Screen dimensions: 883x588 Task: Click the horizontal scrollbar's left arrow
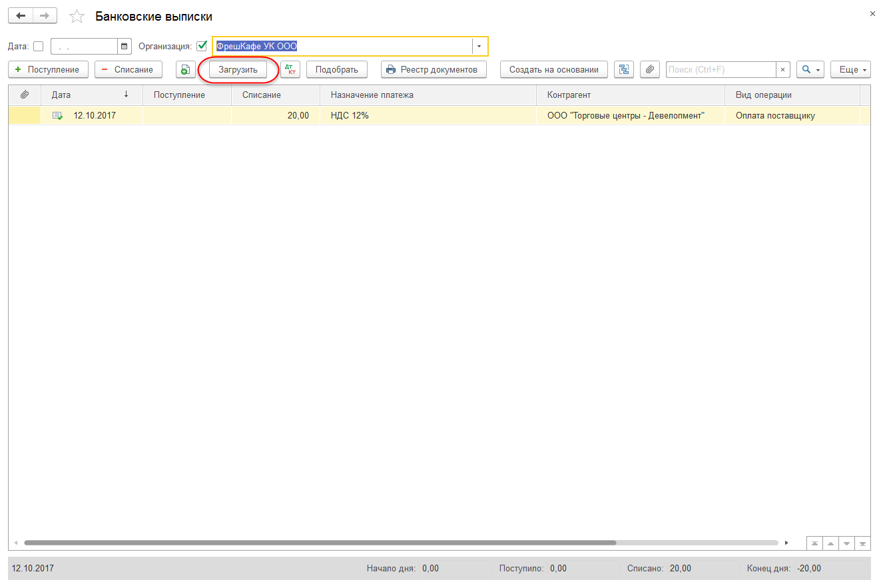coord(16,543)
